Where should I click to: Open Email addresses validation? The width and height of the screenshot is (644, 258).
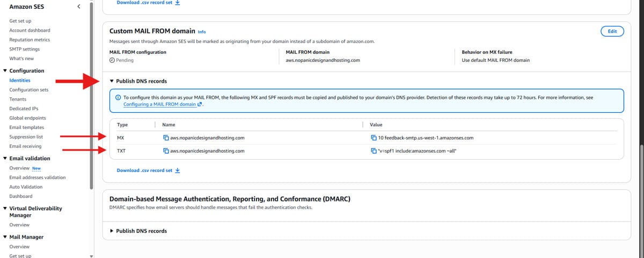point(37,177)
